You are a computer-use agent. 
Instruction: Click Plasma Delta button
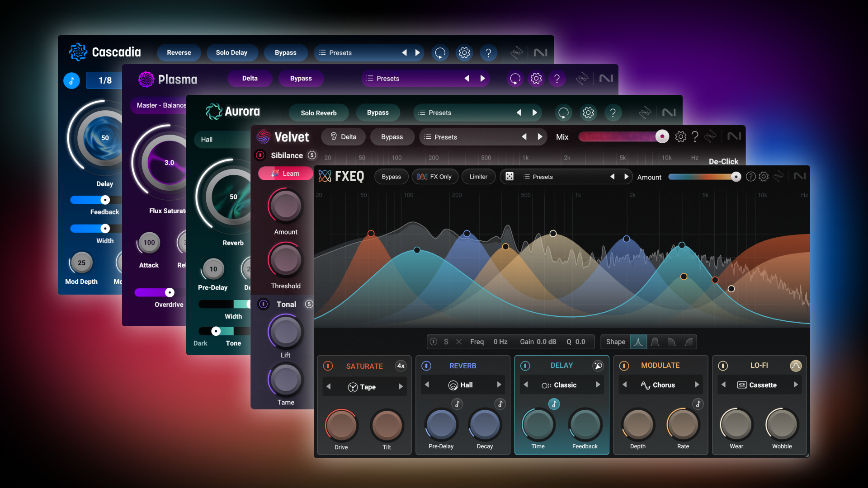(x=250, y=79)
